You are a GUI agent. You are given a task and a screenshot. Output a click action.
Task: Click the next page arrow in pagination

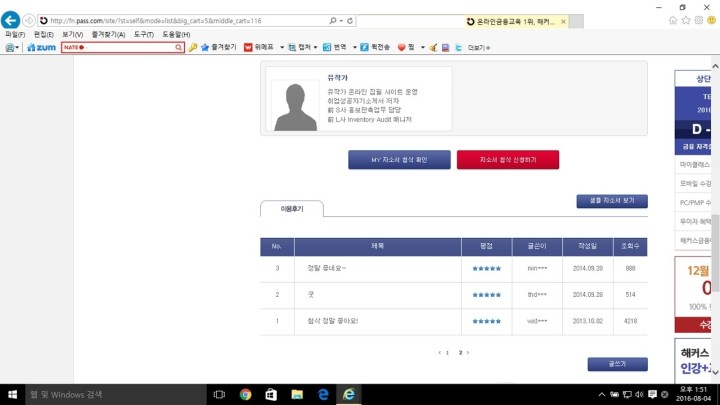[468, 353]
